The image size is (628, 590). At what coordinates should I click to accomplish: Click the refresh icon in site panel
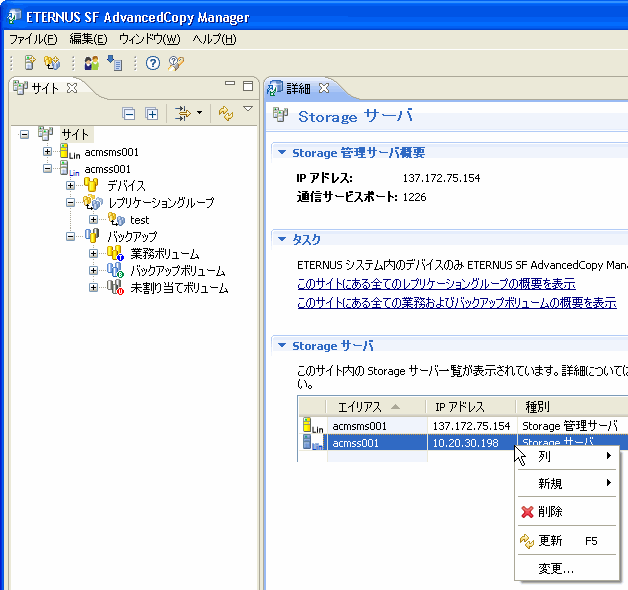click(226, 113)
